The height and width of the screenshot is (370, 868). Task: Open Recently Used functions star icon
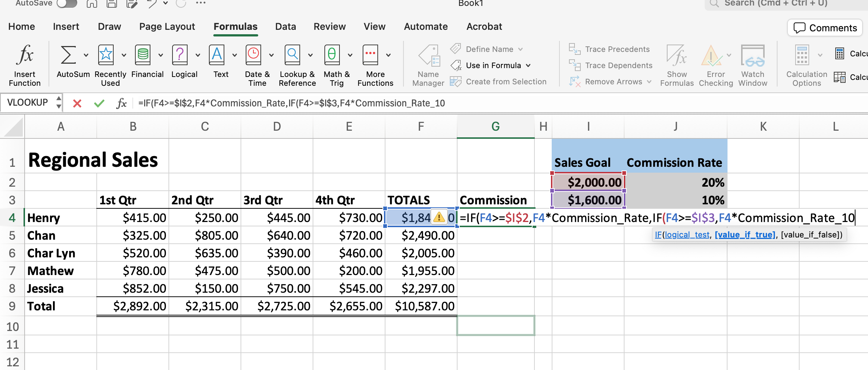point(106,55)
